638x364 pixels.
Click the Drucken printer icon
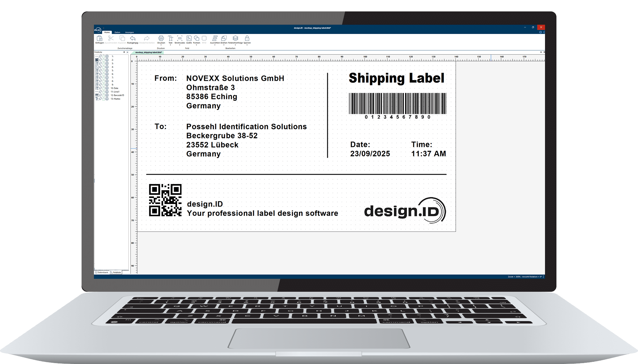[161, 38]
